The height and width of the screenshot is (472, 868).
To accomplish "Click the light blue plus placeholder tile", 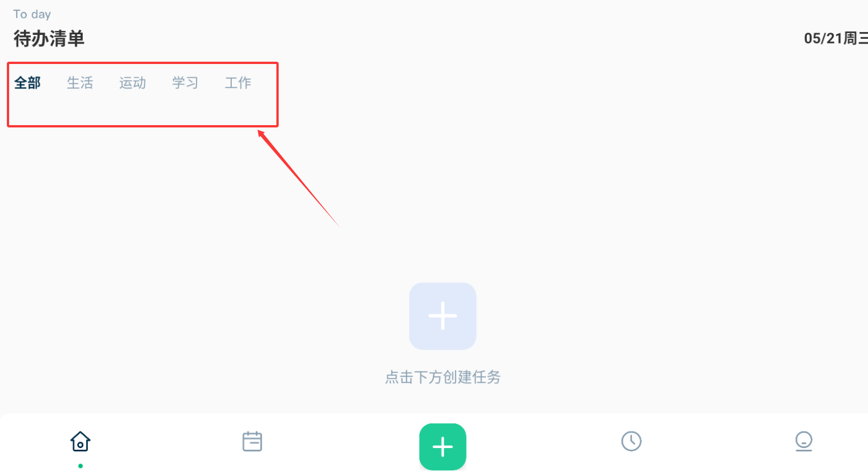I will click(443, 316).
